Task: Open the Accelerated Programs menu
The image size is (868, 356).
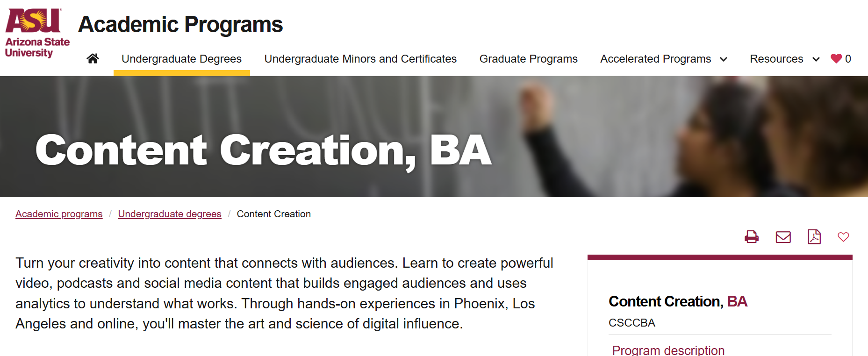Action: pyautogui.click(x=656, y=59)
